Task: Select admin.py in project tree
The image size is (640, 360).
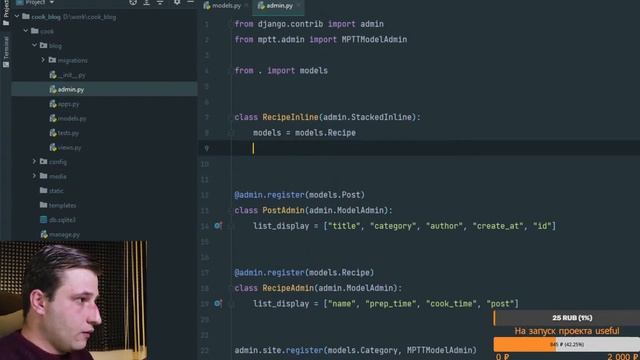Action: [104, 89]
